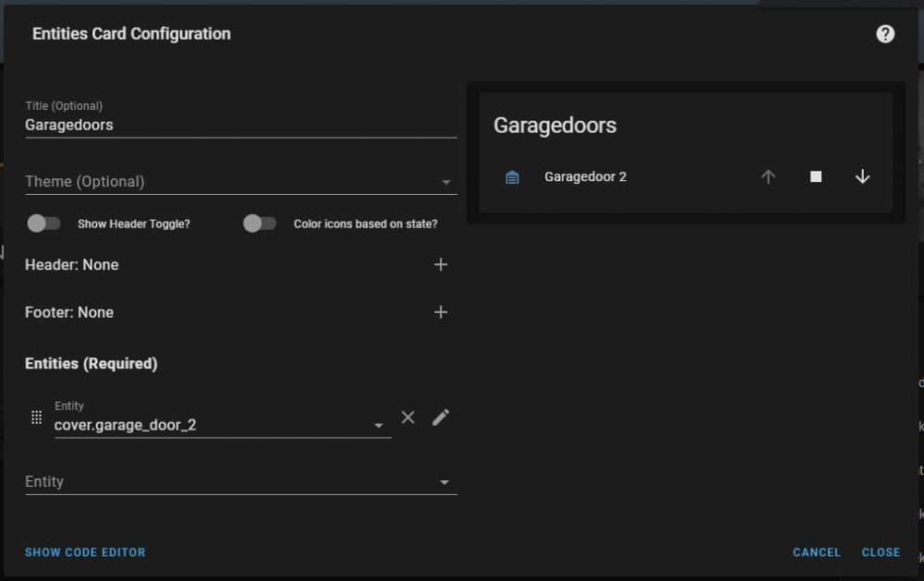Image resolution: width=924 pixels, height=581 pixels.
Task: Add a header using the plus icon
Action: 441,264
